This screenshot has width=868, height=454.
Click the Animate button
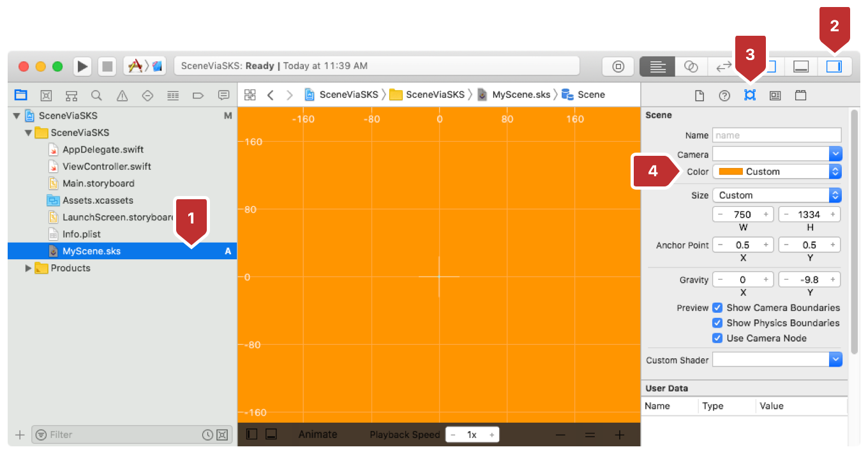[317, 435]
